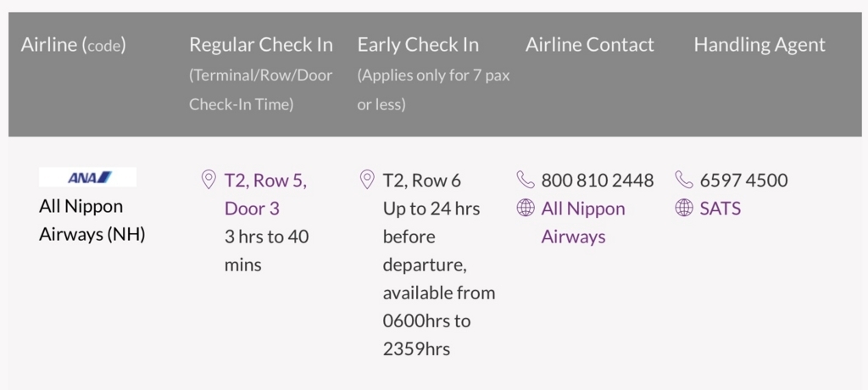Click the location pin beside T2, Row 5
Viewport: 868px width, 390px height.
coord(209,180)
